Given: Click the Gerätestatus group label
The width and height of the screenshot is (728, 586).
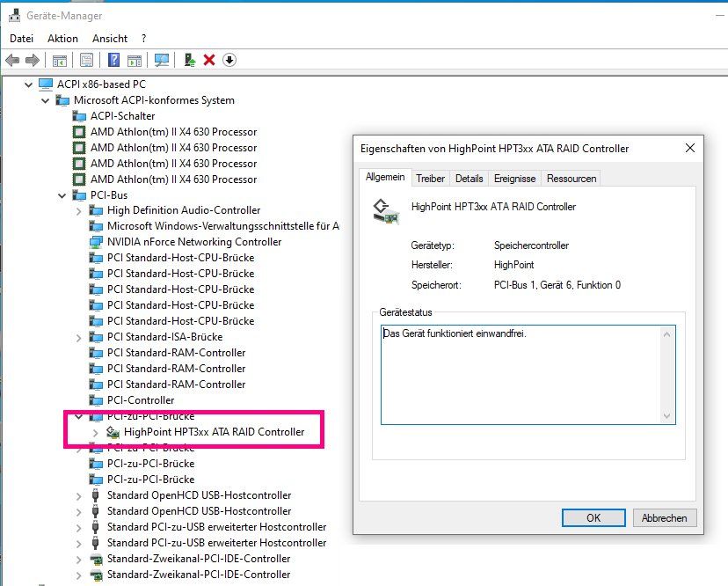Looking at the screenshot, I should pyautogui.click(x=405, y=312).
